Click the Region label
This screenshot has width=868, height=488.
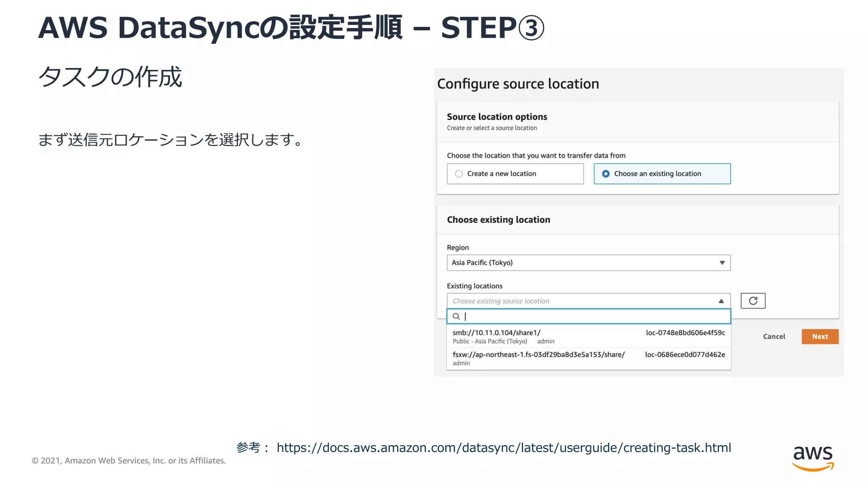(458, 247)
